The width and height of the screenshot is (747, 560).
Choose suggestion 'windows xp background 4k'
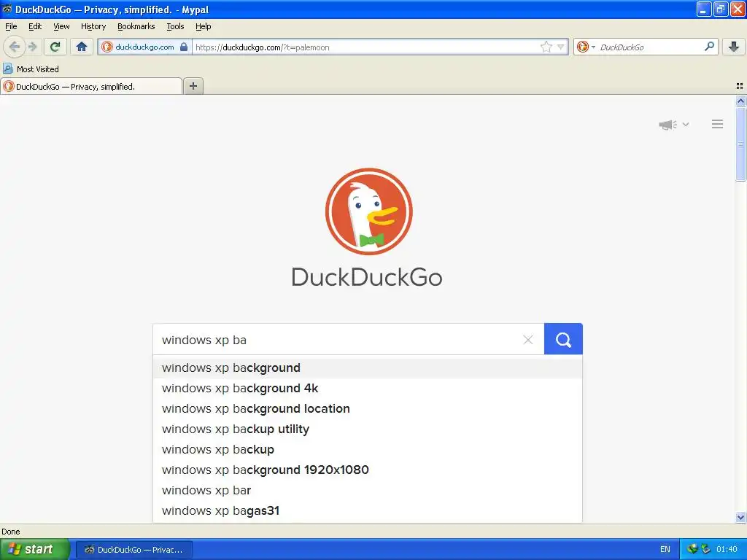tap(368, 389)
